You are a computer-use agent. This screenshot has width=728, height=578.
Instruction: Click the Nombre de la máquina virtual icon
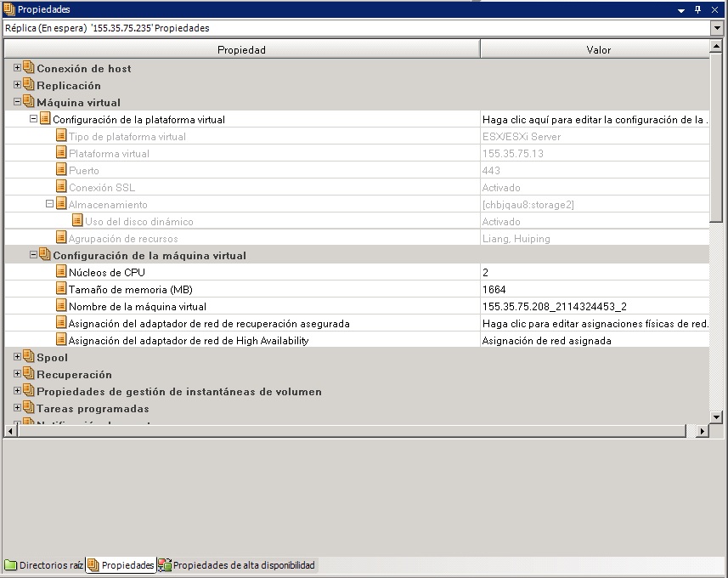(x=61, y=306)
